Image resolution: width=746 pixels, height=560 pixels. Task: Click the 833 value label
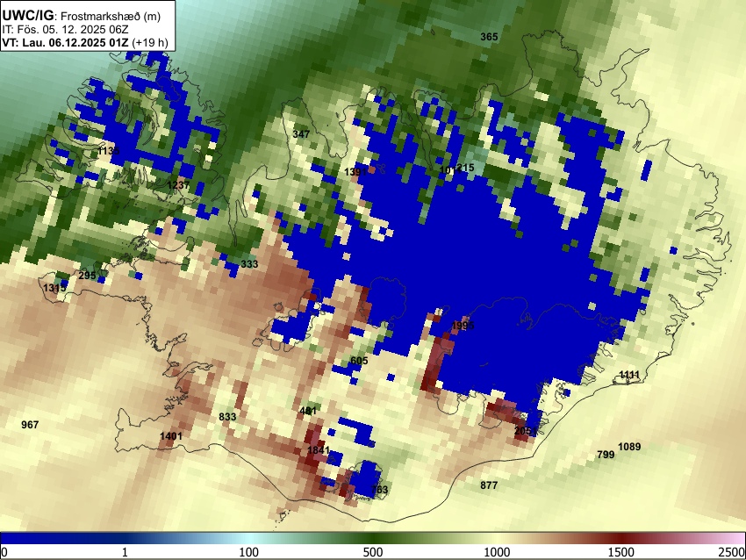(x=227, y=417)
